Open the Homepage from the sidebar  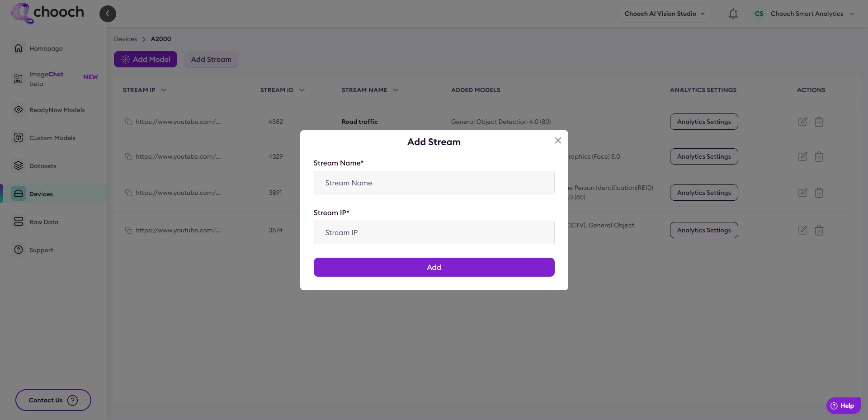pyautogui.click(x=45, y=48)
